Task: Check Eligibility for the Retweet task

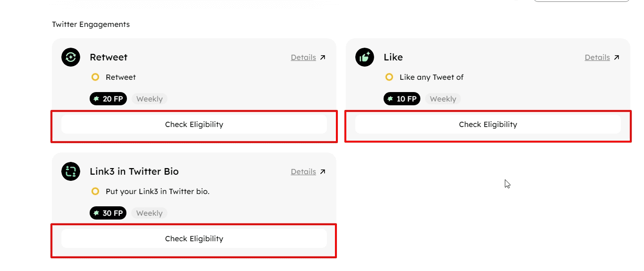Action: click(x=194, y=125)
